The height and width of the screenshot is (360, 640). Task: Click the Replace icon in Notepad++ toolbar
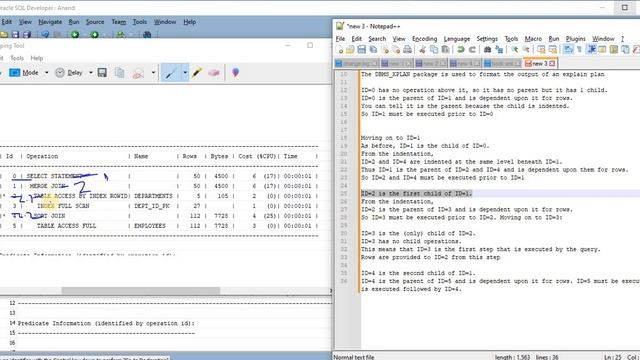[499, 50]
